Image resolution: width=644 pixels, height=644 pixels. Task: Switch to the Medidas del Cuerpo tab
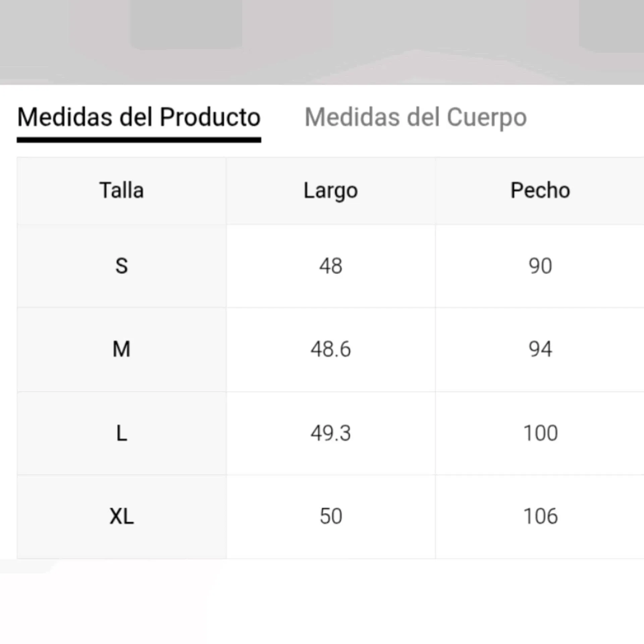[416, 117]
